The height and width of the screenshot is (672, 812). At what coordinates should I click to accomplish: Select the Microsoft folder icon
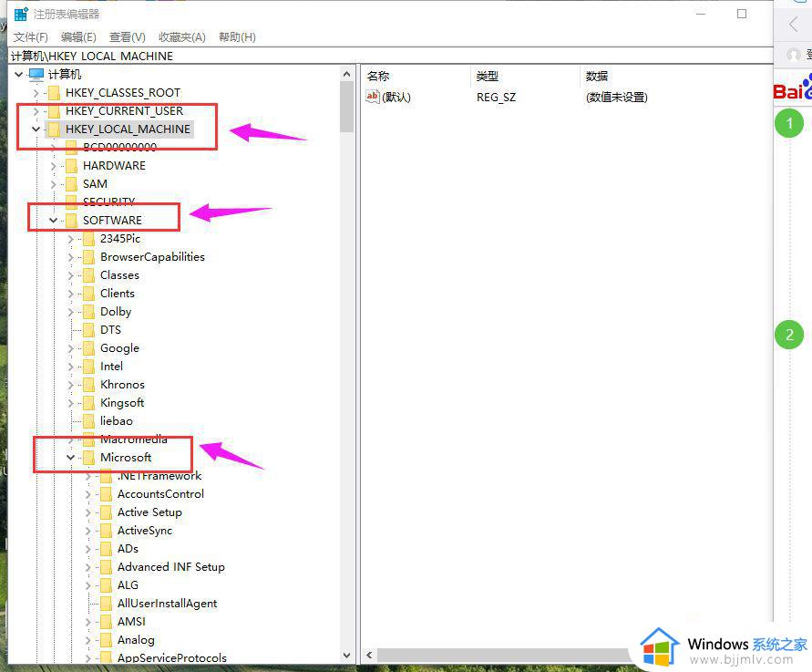point(89,458)
